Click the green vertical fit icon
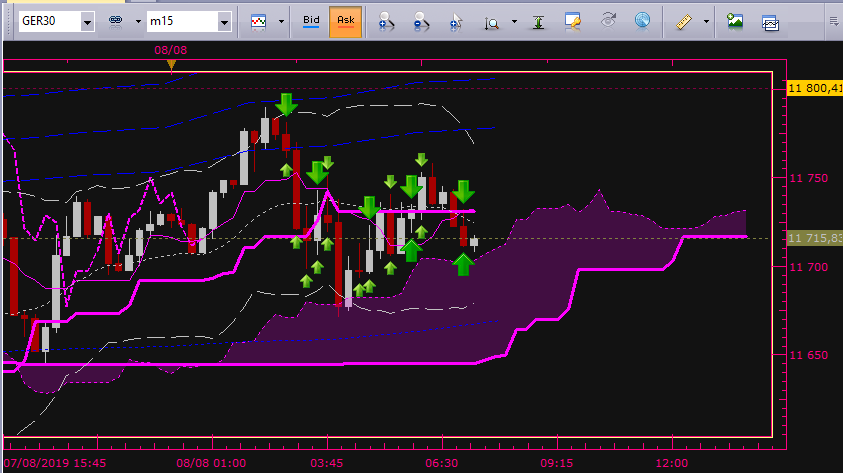The image size is (843, 473). pos(538,22)
